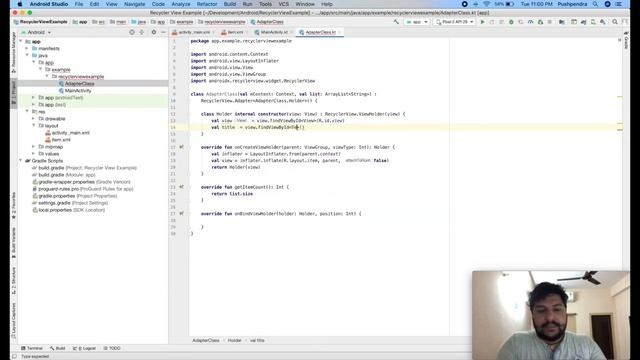
Task: Expand the app (androidTest) node
Action: (x=33, y=98)
